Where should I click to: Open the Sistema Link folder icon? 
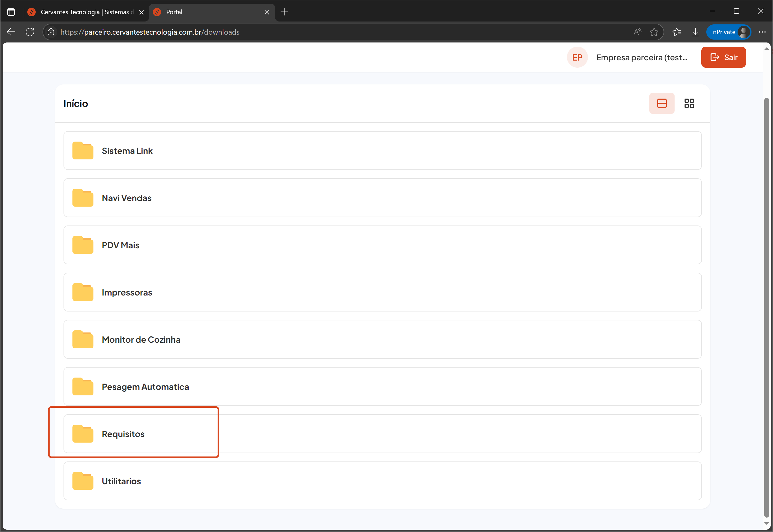point(83,151)
